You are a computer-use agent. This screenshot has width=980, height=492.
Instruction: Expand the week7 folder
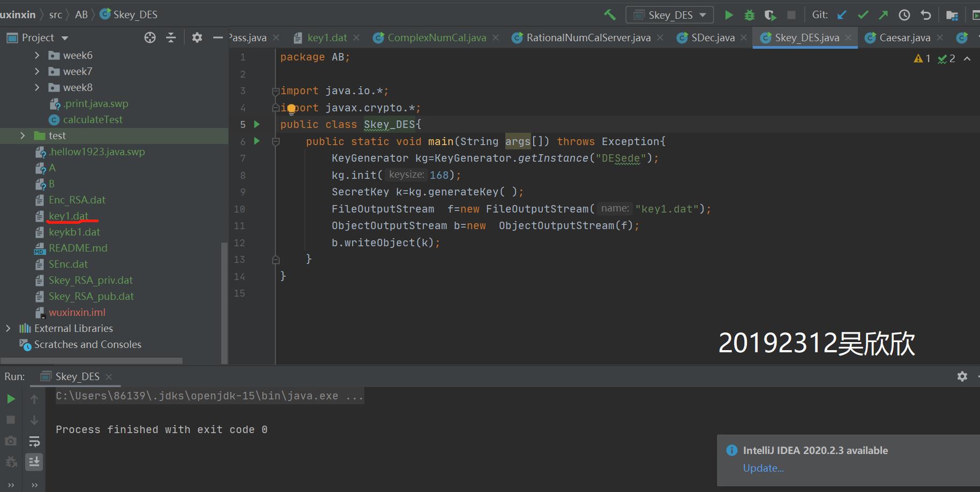[x=37, y=71]
